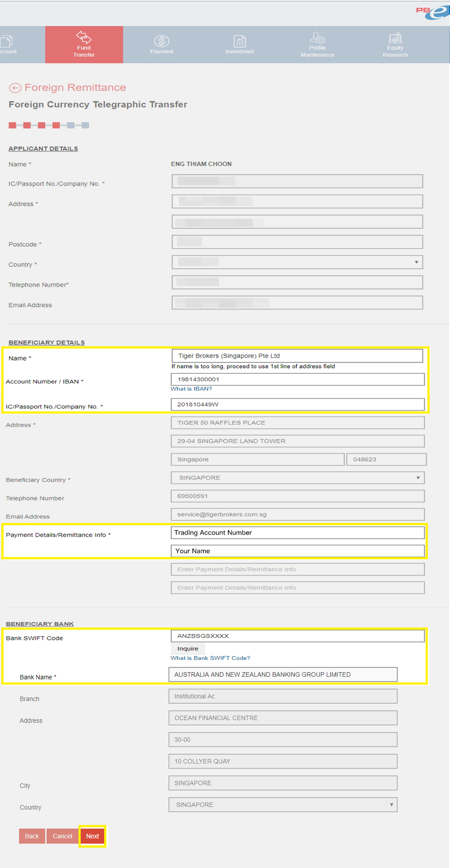Click the Profile Maintenance person icon
Image resolution: width=450 pixels, height=868 pixels.
pyautogui.click(x=317, y=38)
